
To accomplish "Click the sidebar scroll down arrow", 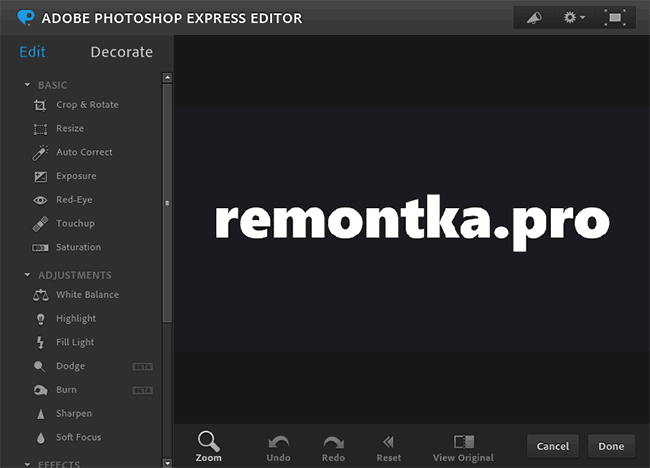I will click(x=167, y=463).
